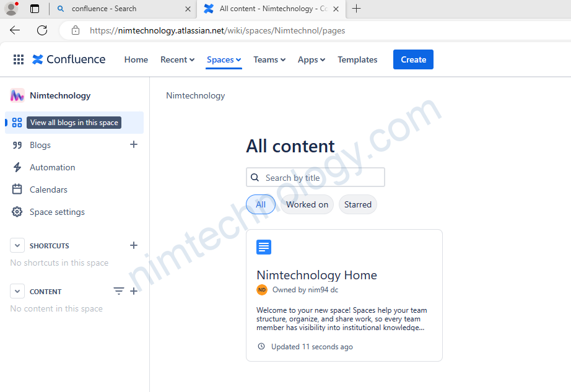Click the browser refresh icon
The width and height of the screenshot is (571, 392).
42,30
